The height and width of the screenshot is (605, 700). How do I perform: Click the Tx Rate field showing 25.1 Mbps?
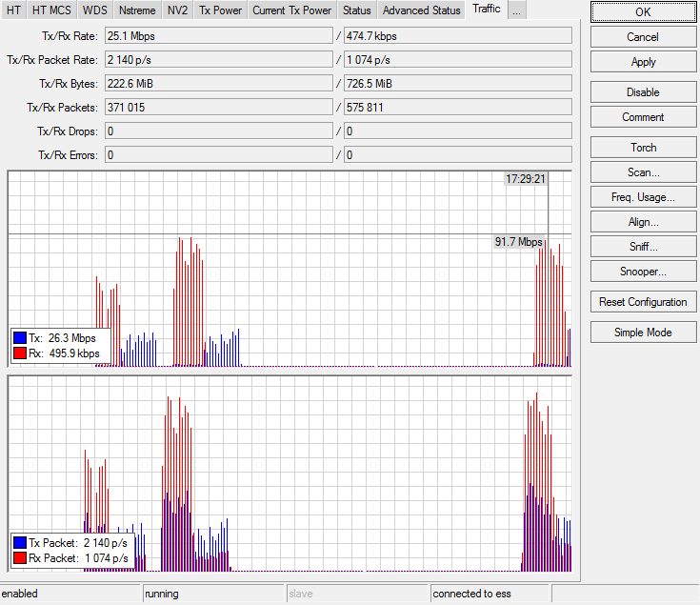(219, 36)
